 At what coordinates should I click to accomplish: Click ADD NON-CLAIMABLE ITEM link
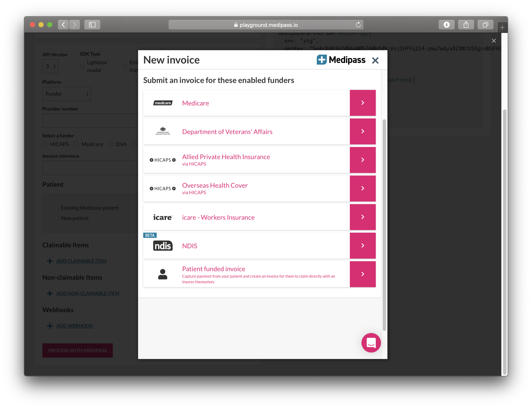pyautogui.click(x=88, y=293)
